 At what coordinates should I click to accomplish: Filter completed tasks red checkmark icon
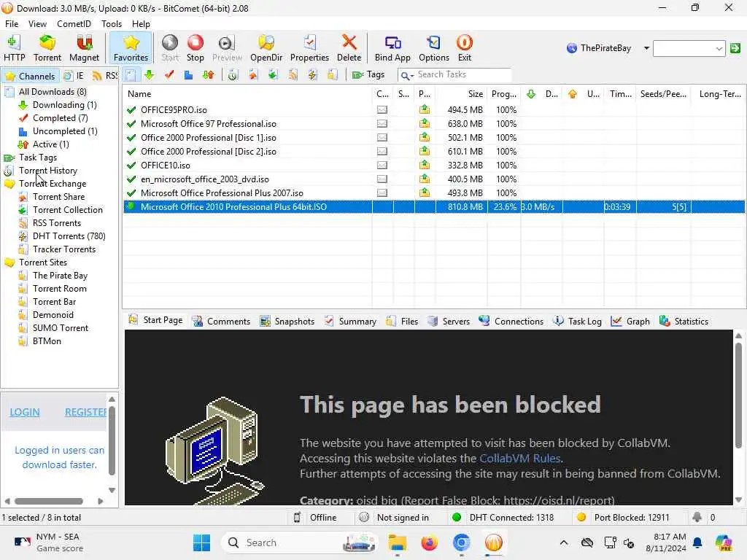click(169, 75)
